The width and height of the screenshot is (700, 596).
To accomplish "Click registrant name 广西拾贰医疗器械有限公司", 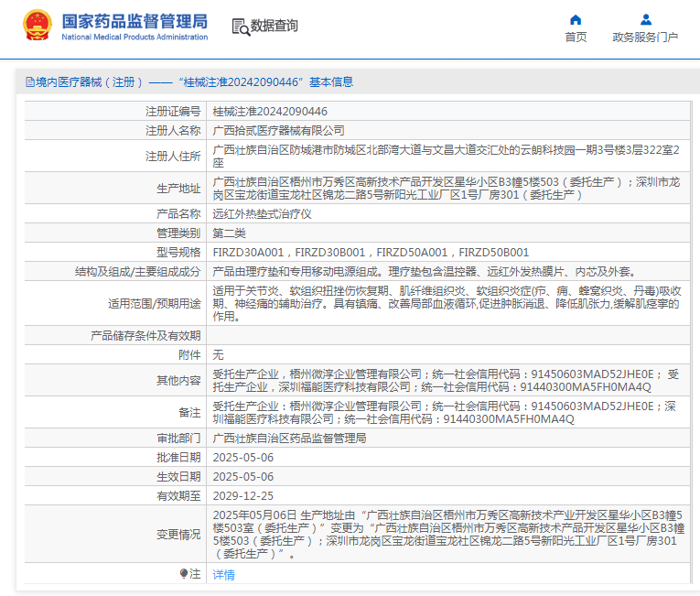I will click(x=278, y=131).
